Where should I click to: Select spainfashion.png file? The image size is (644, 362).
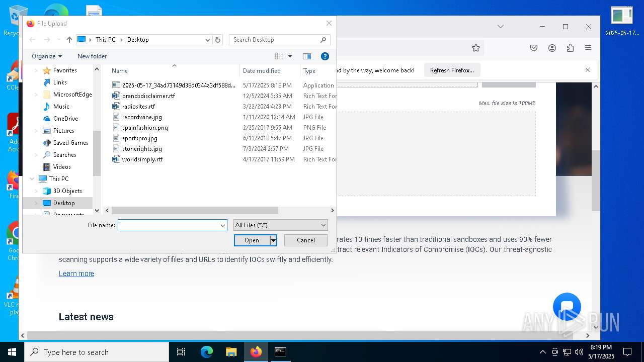pyautogui.click(x=145, y=128)
